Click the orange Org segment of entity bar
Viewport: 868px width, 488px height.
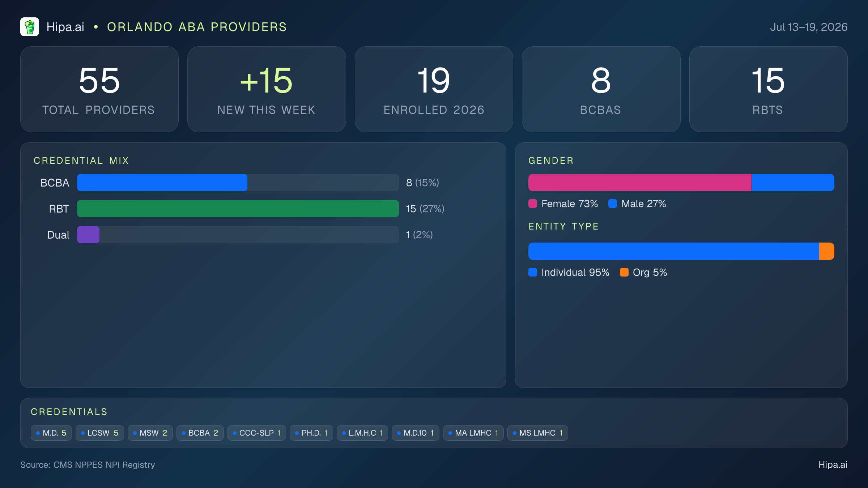[827, 251]
